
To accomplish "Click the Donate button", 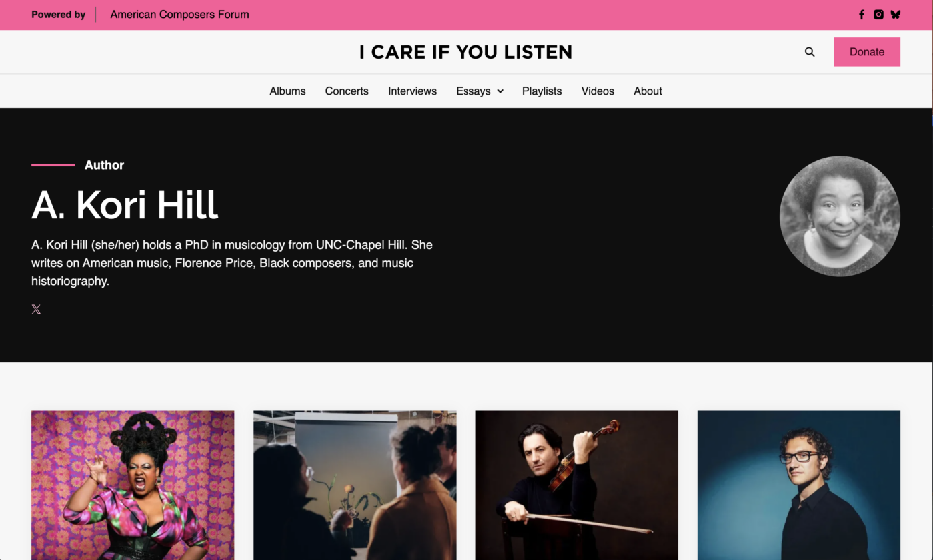I will click(x=867, y=52).
